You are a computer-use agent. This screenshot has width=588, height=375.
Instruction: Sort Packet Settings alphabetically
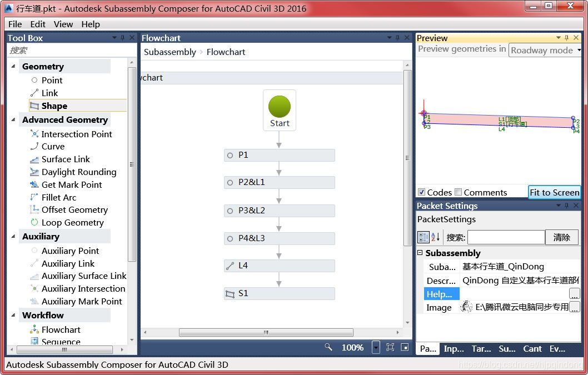coord(435,237)
